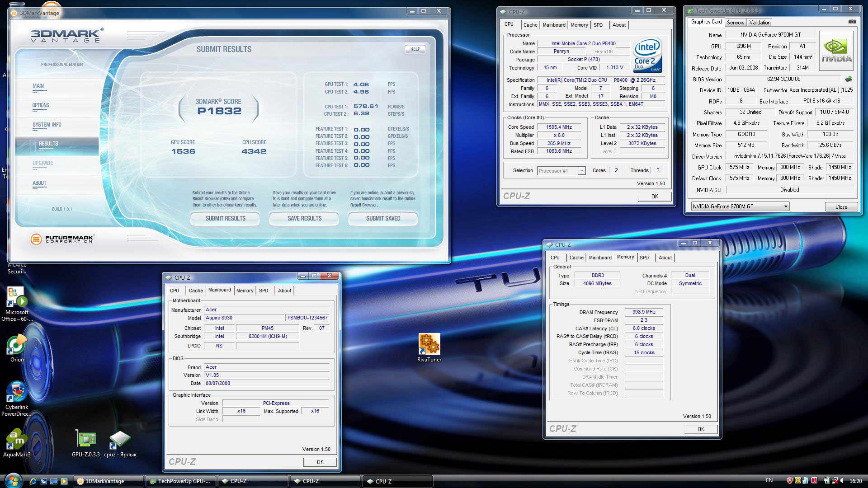Click the Switch between windows Quick Launch icon
The height and width of the screenshot is (488, 868).
click(x=43, y=481)
